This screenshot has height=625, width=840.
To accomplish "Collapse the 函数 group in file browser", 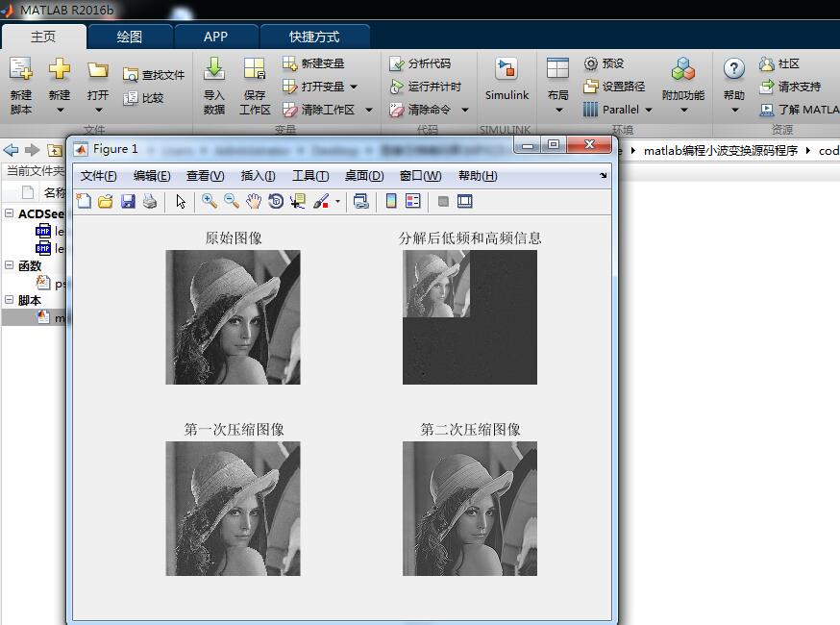I will [9, 265].
